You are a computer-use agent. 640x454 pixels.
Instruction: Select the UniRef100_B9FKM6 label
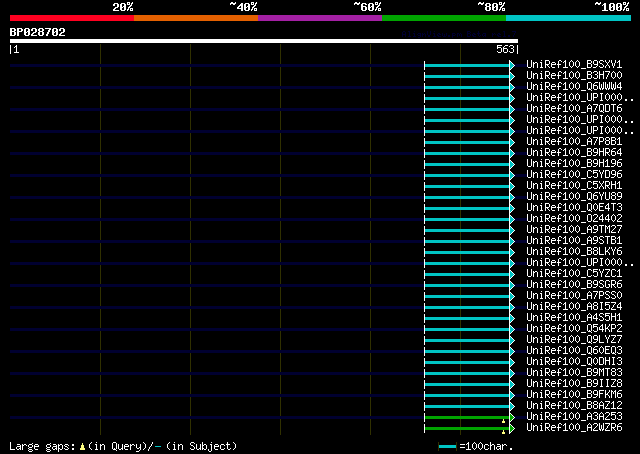(x=574, y=395)
